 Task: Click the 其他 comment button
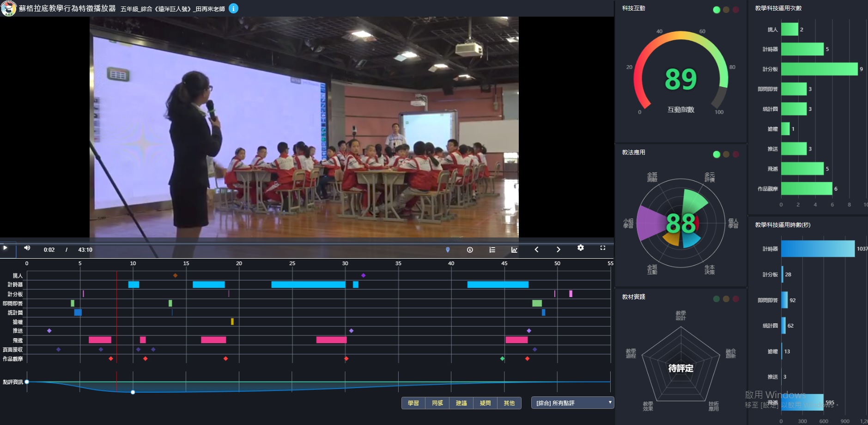[x=509, y=403]
